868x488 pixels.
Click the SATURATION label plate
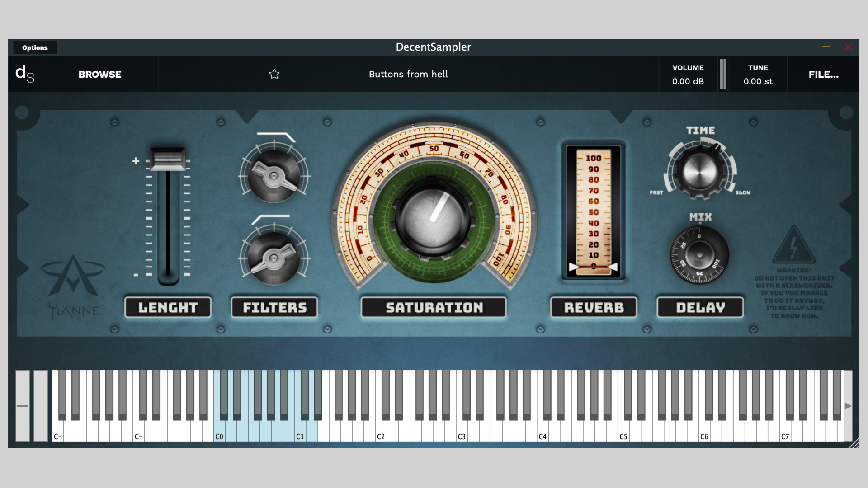pyautogui.click(x=434, y=307)
